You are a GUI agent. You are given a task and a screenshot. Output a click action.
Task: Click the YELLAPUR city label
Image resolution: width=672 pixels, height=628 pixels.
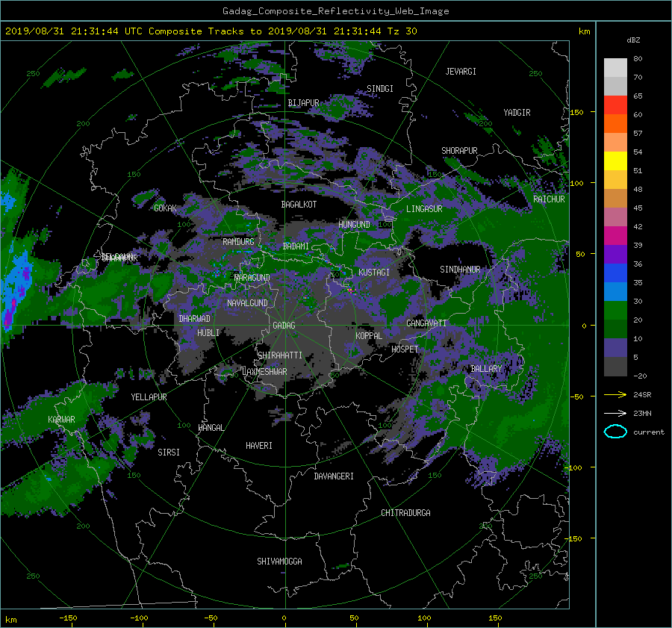149,397
